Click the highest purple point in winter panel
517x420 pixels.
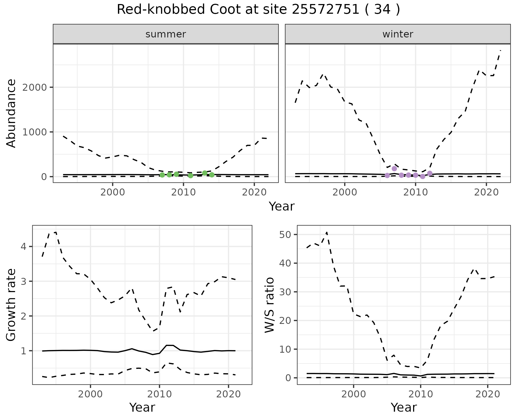point(394,169)
